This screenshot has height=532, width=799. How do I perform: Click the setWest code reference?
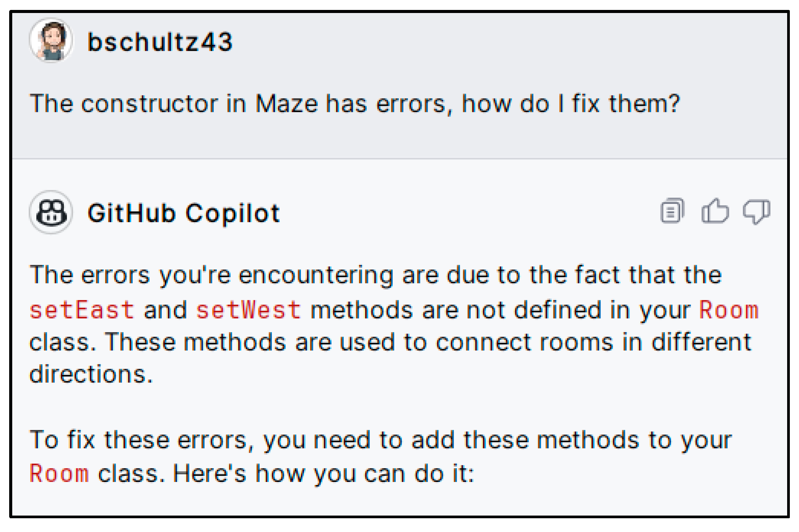click(x=248, y=310)
